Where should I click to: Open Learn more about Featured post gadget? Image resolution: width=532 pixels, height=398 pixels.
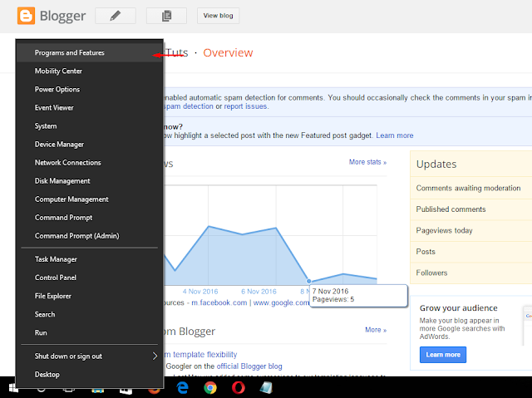(395, 135)
